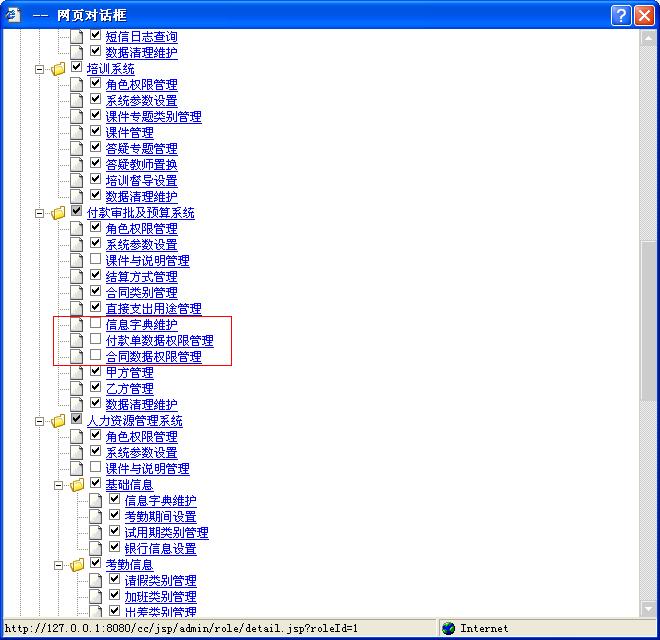Collapse the 培训系统 tree node
This screenshot has width=660, height=640.
coord(39,69)
